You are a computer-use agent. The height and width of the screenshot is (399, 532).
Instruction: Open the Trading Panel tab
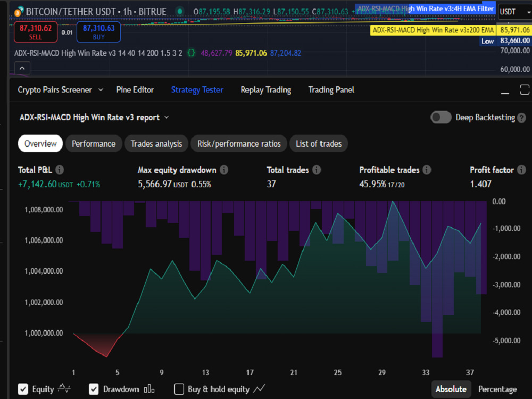(331, 90)
